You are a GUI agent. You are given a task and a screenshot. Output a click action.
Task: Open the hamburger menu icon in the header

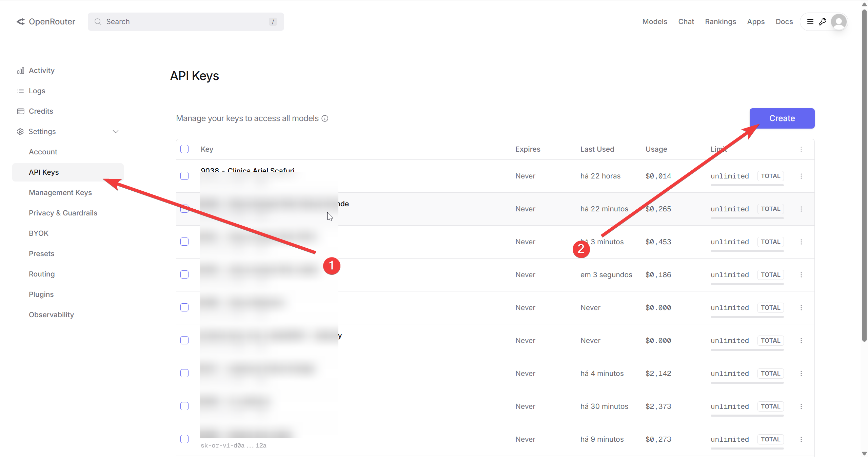point(810,22)
